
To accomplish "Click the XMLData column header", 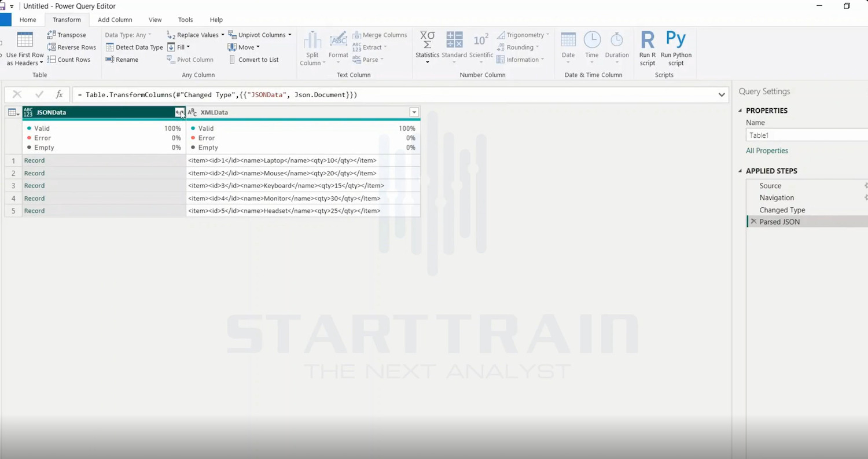I will (303, 112).
